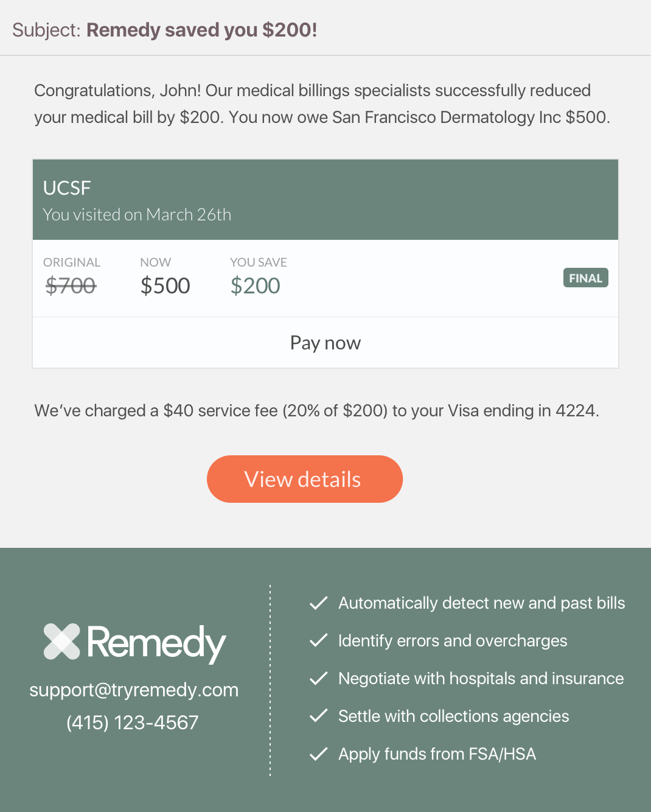651x812 pixels.
Task: Click the FINAL status badge
Action: (585, 278)
